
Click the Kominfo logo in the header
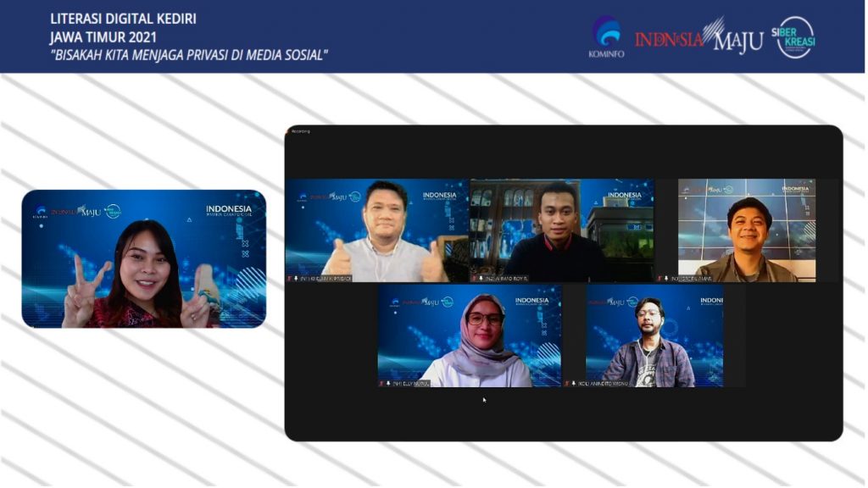coord(605,36)
